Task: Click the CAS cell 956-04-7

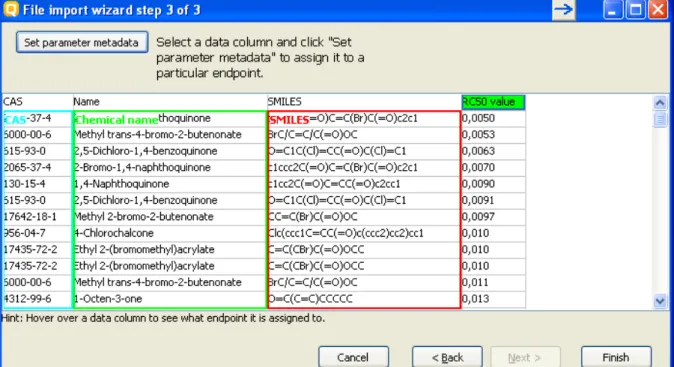Action: pos(37,233)
